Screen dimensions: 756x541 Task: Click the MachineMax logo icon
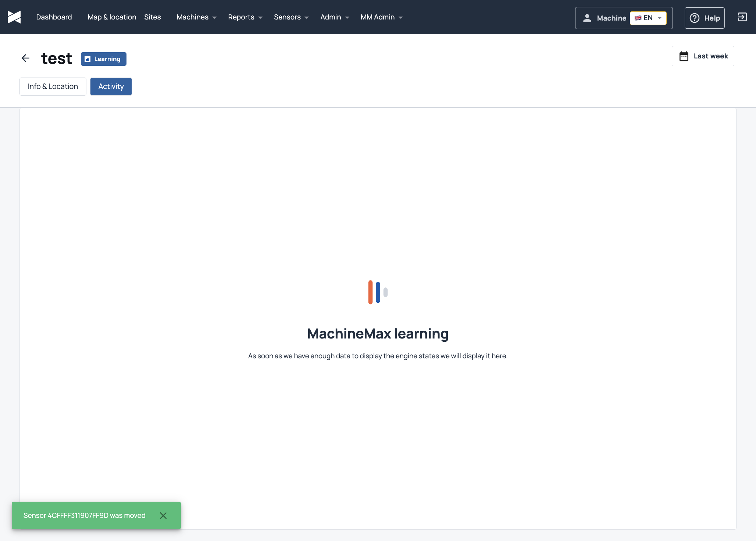click(x=14, y=17)
